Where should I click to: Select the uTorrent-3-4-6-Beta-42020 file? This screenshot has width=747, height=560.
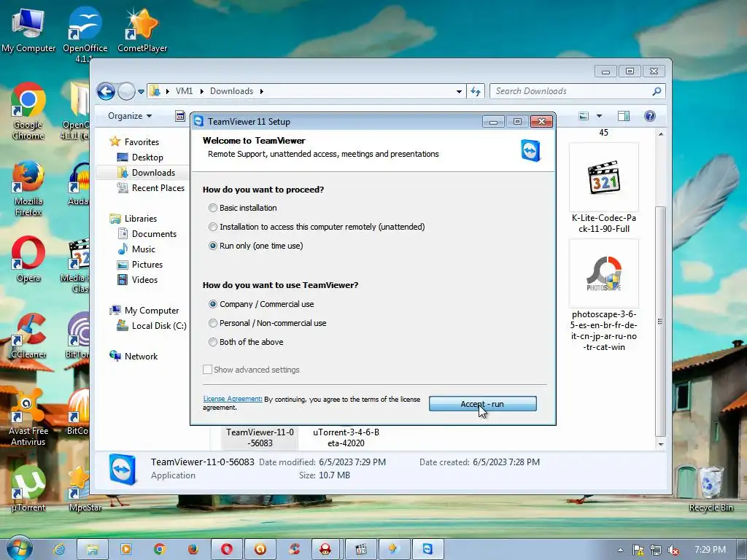click(346, 437)
